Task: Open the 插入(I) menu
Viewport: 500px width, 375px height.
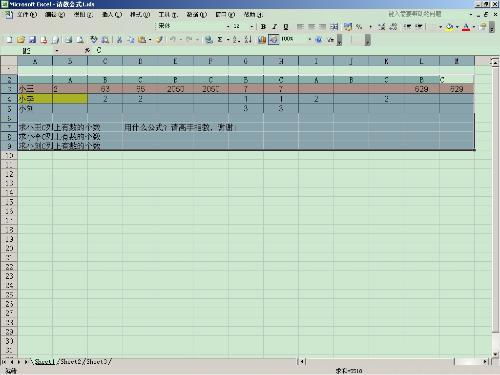Action: pos(112,14)
